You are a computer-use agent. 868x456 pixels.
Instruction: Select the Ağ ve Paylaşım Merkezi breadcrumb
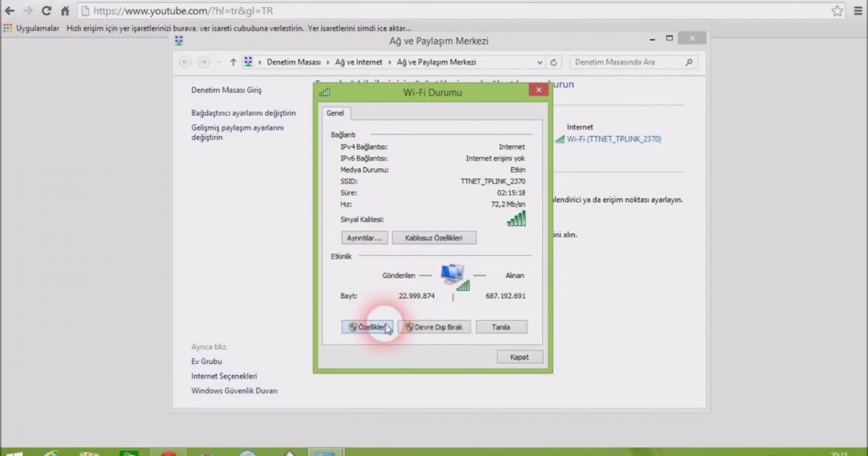click(x=436, y=62)
